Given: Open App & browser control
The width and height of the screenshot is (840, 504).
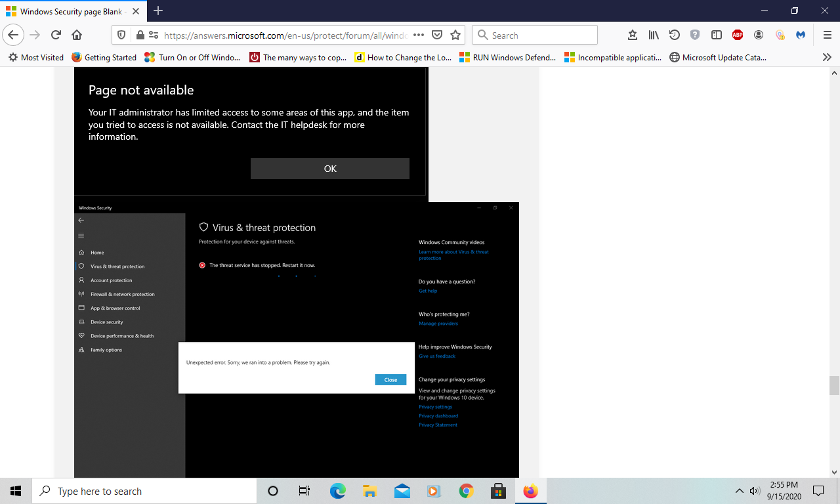Looking at the screenshot, I should tap(115, 308).
